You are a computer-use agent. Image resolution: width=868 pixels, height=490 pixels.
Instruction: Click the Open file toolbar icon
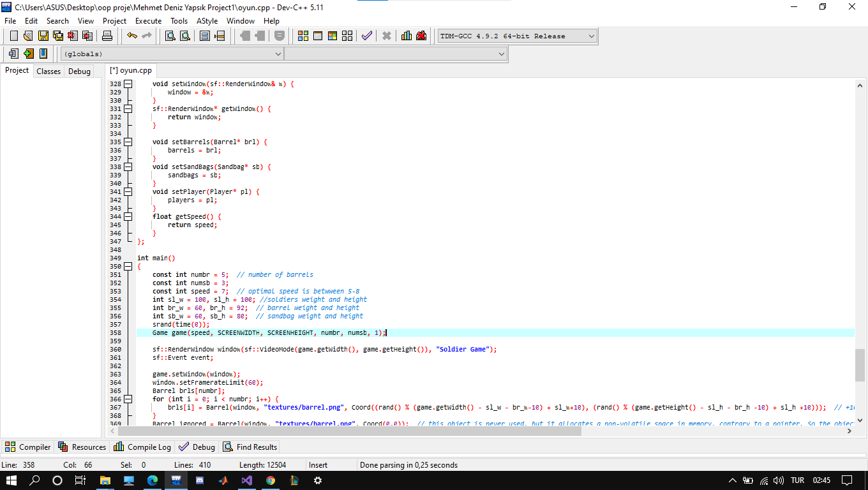point(28,36)
